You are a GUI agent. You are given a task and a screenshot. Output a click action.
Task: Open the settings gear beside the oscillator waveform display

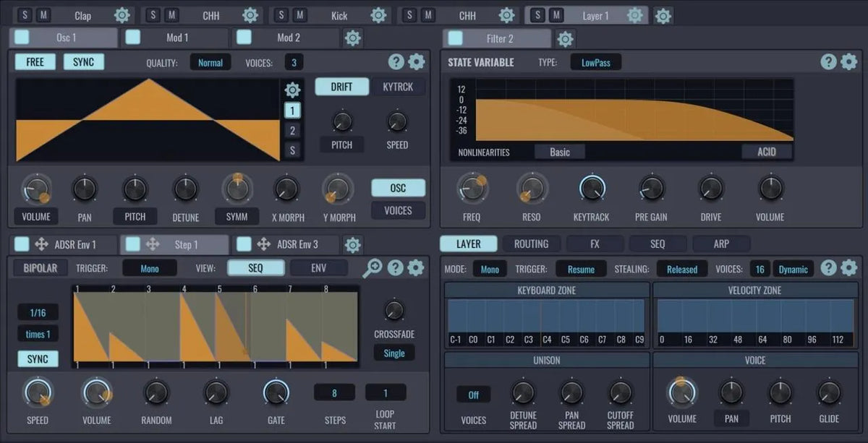pyautogui.click(x=292, y=90)
